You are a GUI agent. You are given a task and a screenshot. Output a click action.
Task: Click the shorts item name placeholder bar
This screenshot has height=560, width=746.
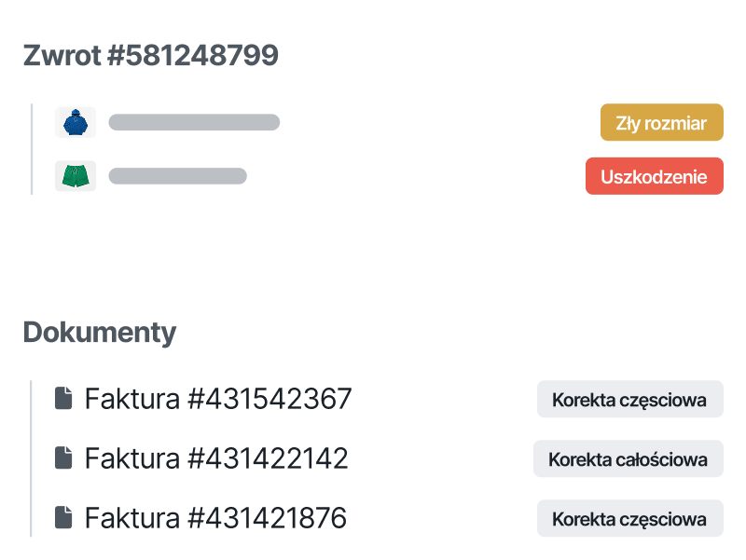(177, 176)
